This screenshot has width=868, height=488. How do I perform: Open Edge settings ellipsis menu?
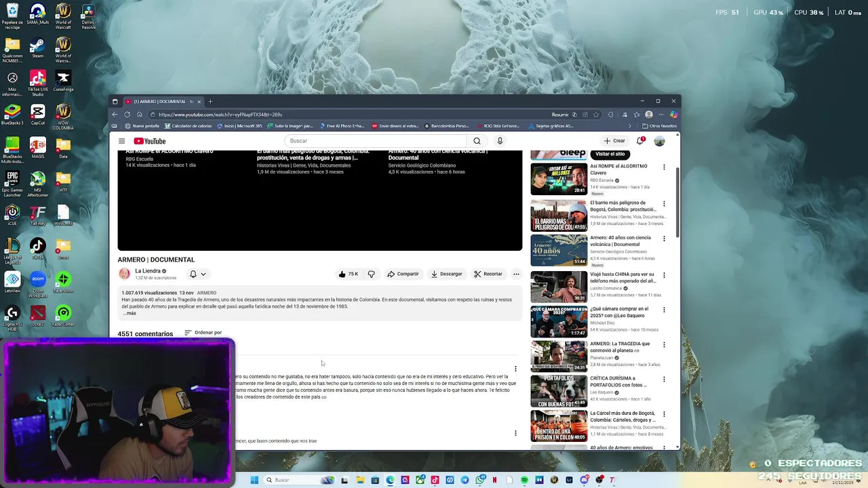click(x=661, y=115)
